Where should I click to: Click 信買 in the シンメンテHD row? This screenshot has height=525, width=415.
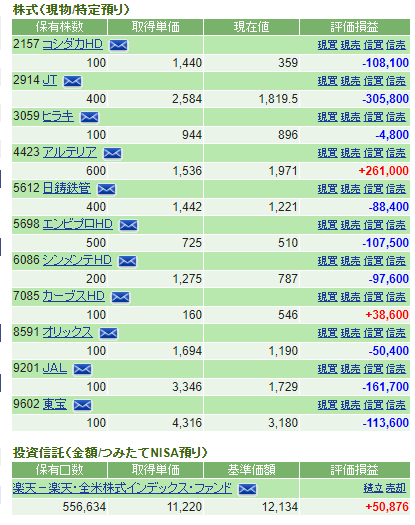[x=373, y=261]
